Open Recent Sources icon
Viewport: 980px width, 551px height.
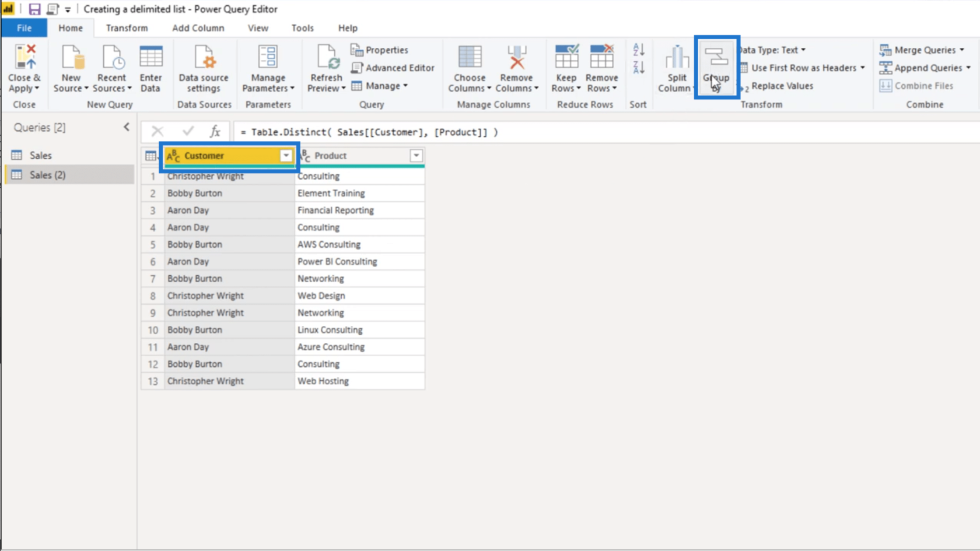113,57
